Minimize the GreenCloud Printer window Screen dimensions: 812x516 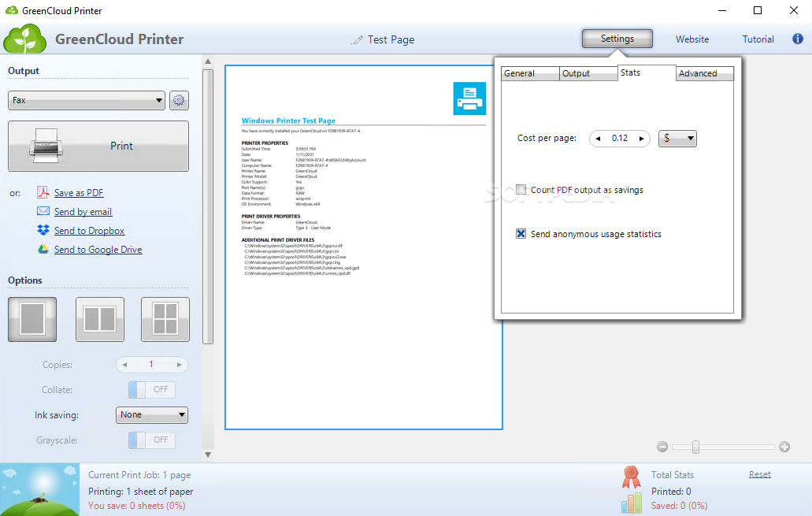pyautogui.click(x=722, y=10)
